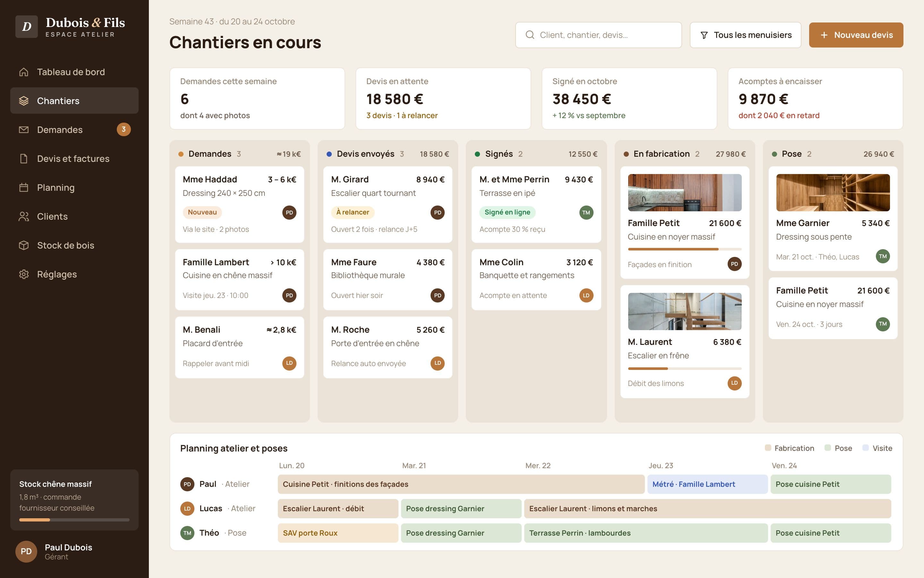Click the Signé en ligne tag on Perrin card
The width and height of the screenshot is (924, 578).
tap(508, 212)
